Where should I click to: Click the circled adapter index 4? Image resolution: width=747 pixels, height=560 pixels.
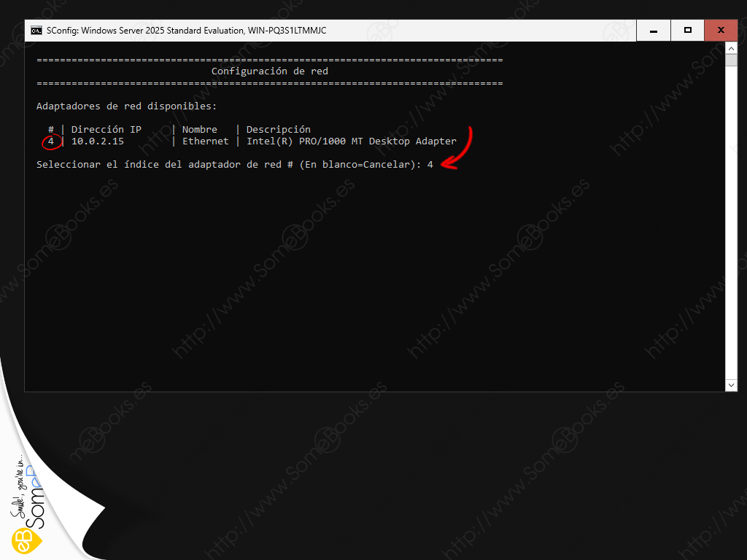[x=51, y=141]
